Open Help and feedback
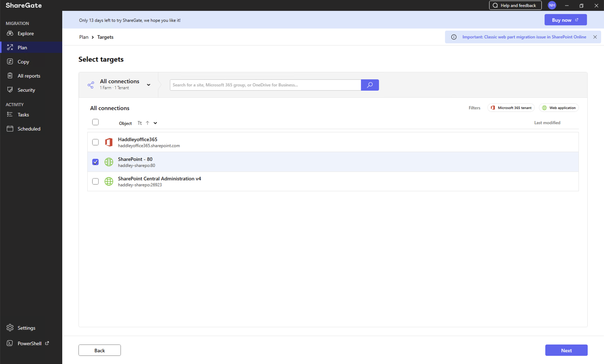Screen dimensions: 604x364 [515, 5]
